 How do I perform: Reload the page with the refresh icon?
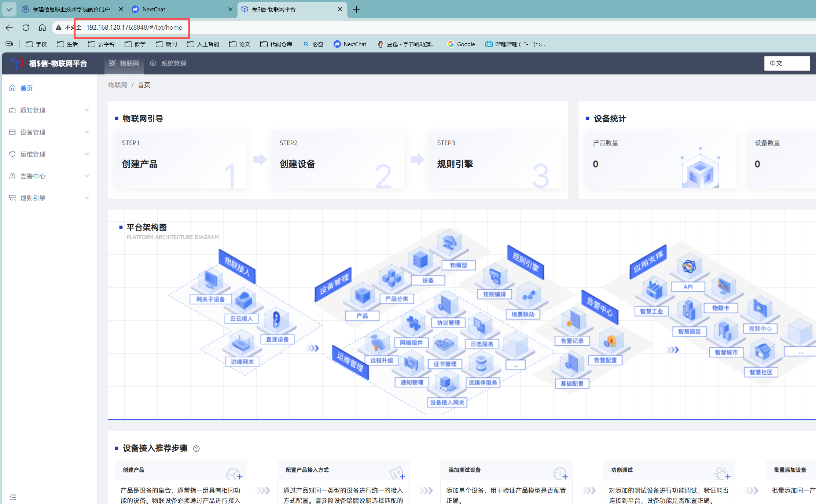26,27
